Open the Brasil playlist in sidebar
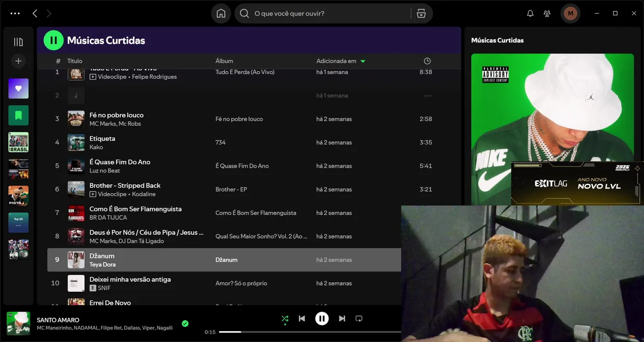644x342 pixels. click(x=19, y=142)
